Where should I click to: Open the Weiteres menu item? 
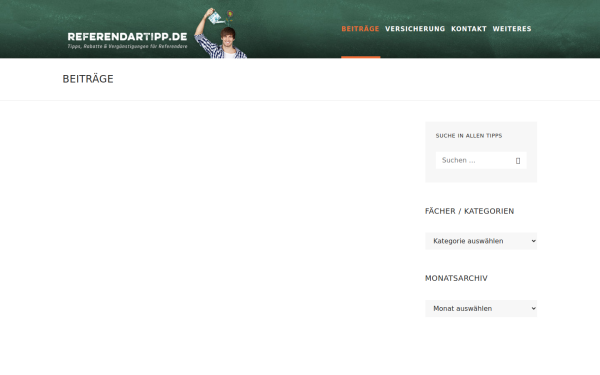click(x=512, y=29)
